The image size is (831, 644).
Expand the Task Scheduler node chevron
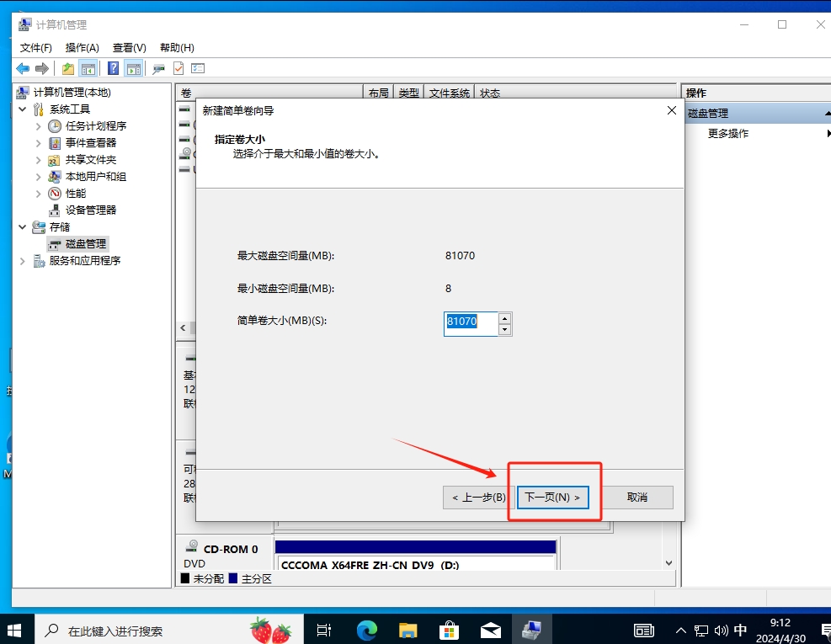point(38,126)
